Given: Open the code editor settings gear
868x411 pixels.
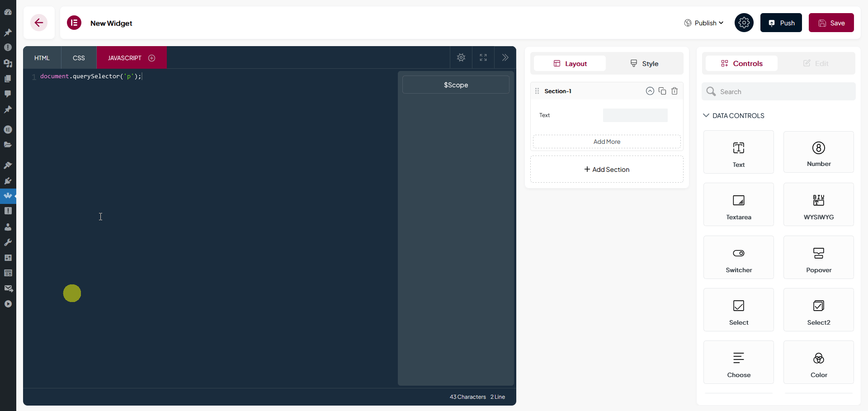Looking at the screenshot, I should (461, 57).
